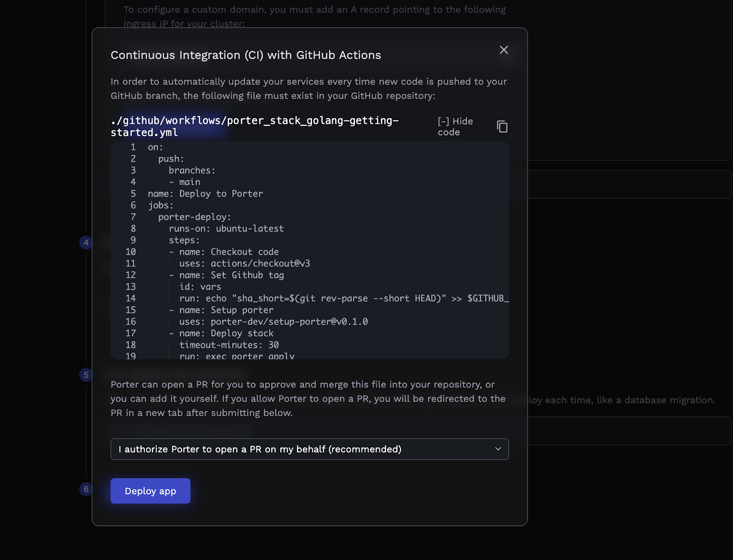Click the git rev-parse run command line
The width and height of the screenshot is (733, 560).
[x=344, y=298]
